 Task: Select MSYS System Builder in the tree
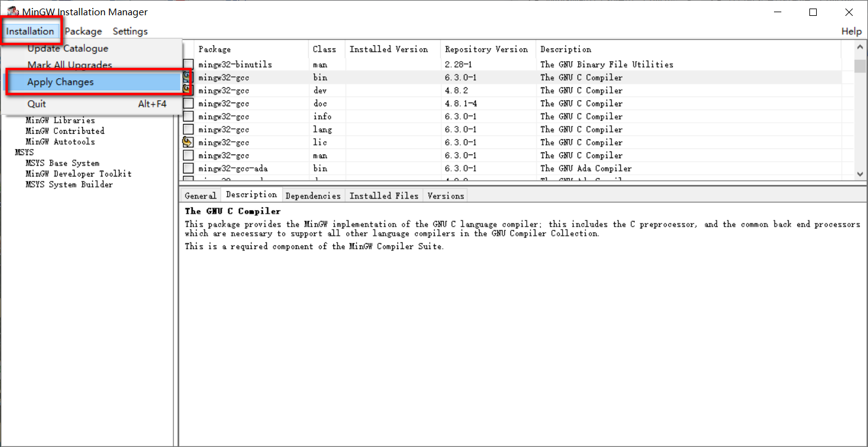point(69,184)
